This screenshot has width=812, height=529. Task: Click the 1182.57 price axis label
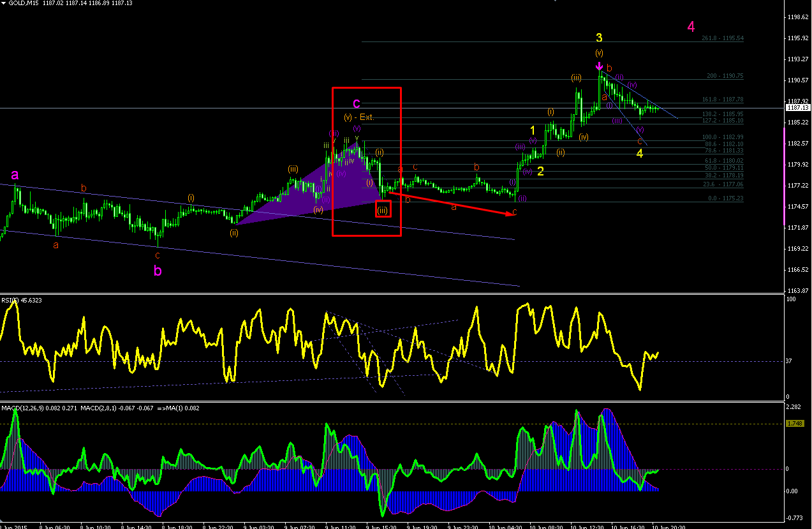[x=797, y=144]
